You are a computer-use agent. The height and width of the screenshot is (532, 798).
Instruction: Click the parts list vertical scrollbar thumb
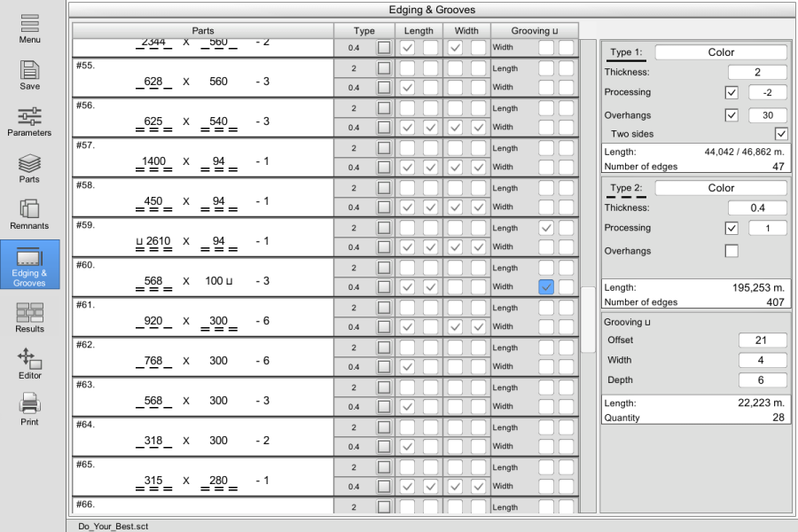[588, 320]
